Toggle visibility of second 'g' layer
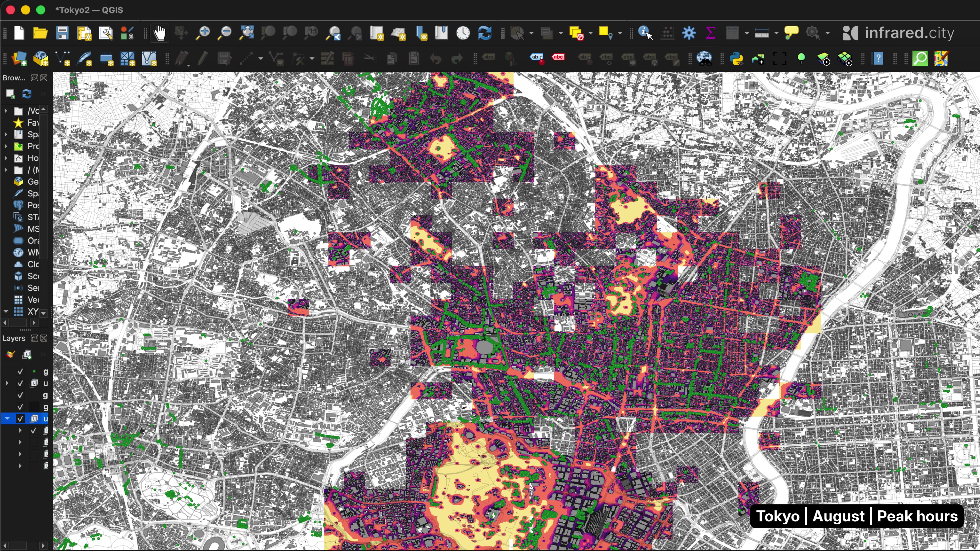The width and height of the screenshot is (980, 551). point(20,395)
